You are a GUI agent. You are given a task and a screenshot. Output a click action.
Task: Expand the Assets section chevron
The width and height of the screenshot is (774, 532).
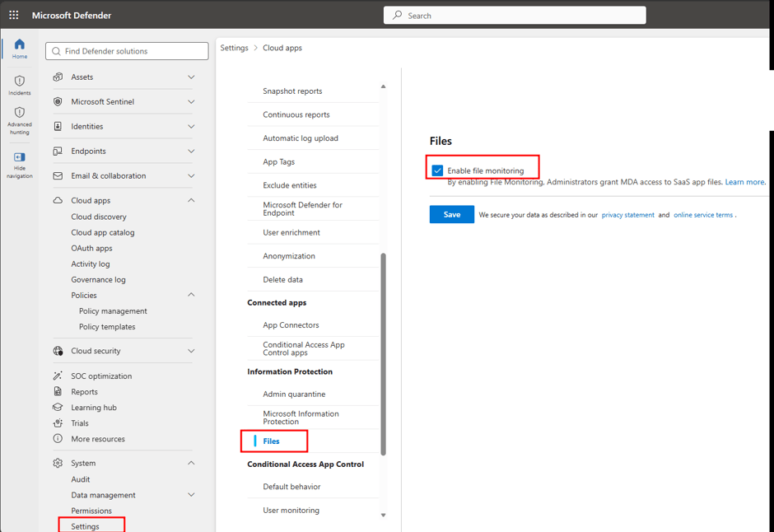(191, 77)
